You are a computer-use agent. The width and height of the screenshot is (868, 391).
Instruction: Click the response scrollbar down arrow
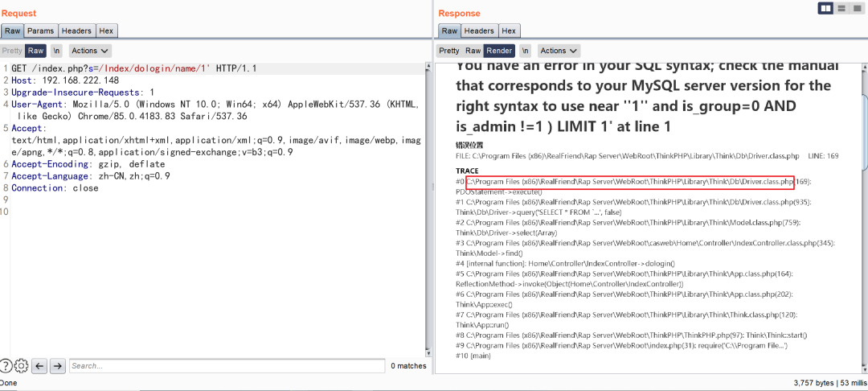click(865, 368)
